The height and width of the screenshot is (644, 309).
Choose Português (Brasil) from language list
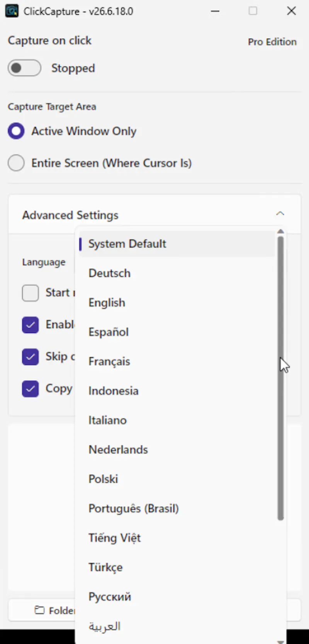pyautogui.click(x=177, y=508)
